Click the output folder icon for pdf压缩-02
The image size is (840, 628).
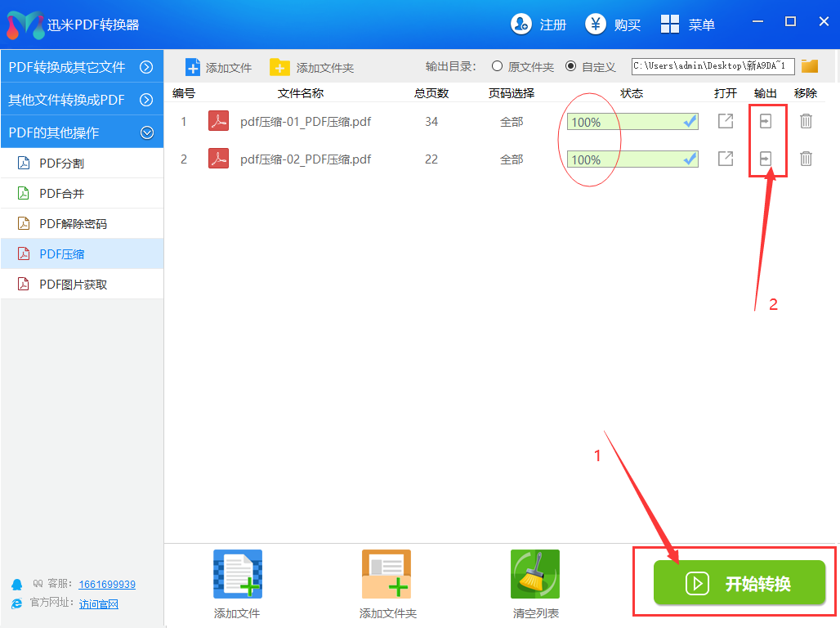coord(766,159)
